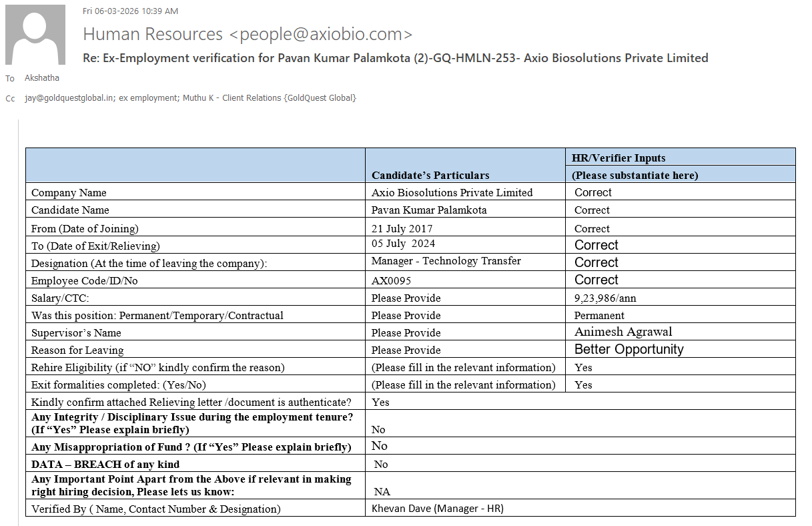Click the Any Important Point question
This screenshot has height=526, width=812.
pyautogui.click(x=191, y=485)
